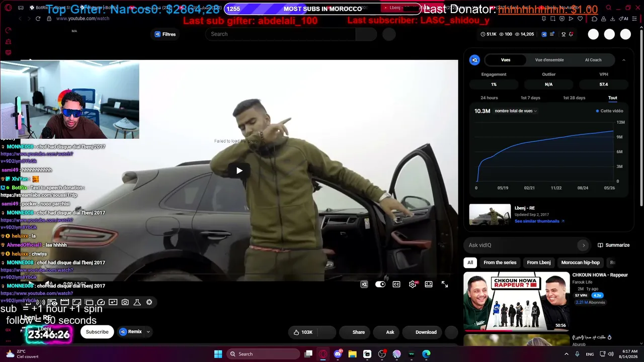Select the From the series chip
Image resolution: width=644 pixels, height=362 pixels.
tap(500, 262)
